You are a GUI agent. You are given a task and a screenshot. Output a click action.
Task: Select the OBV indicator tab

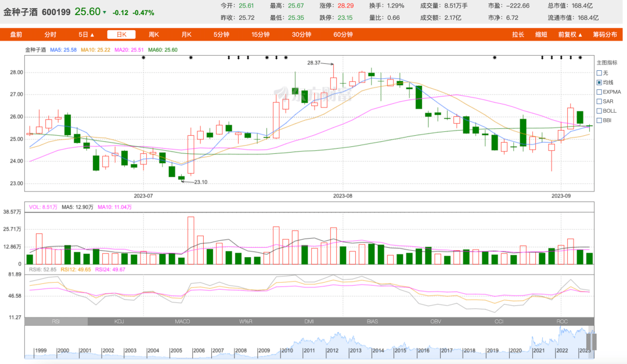435,321
